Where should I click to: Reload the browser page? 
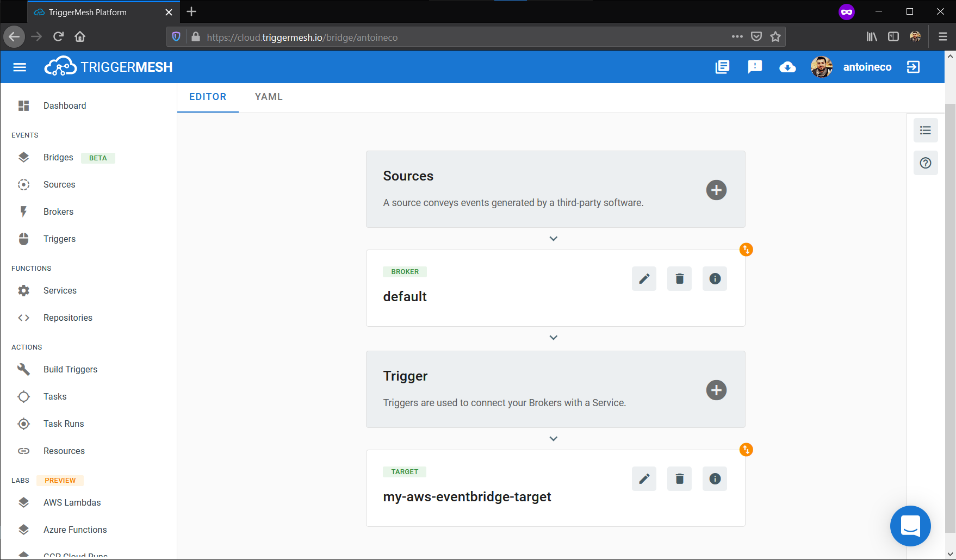58,36
